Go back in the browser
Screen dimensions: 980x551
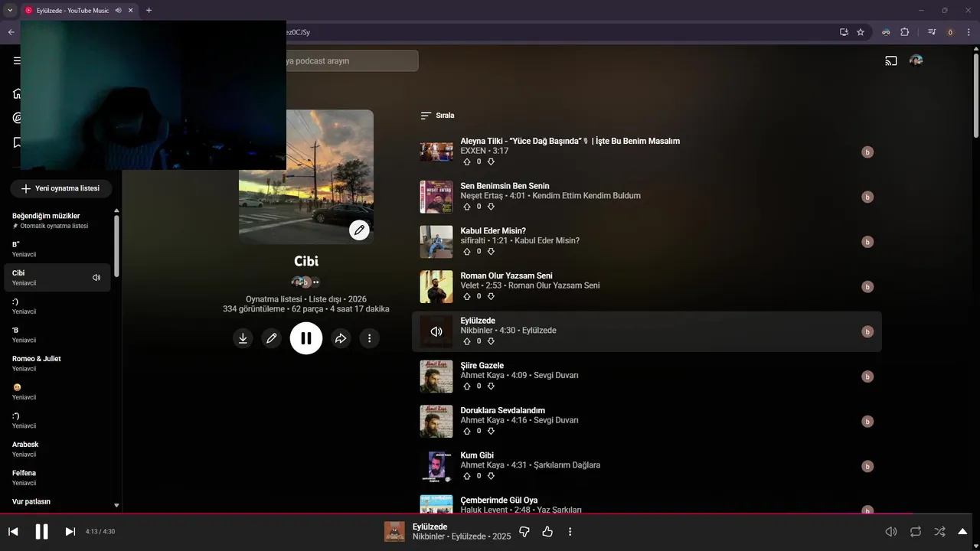point(11,32)
